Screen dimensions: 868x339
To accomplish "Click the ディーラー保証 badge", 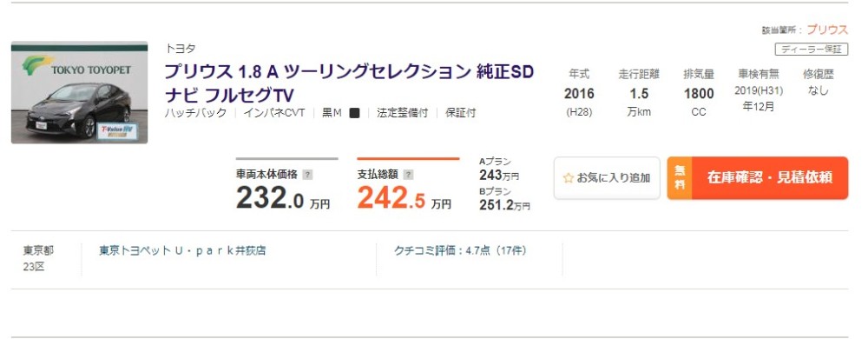I will click(x=812, y=50).
